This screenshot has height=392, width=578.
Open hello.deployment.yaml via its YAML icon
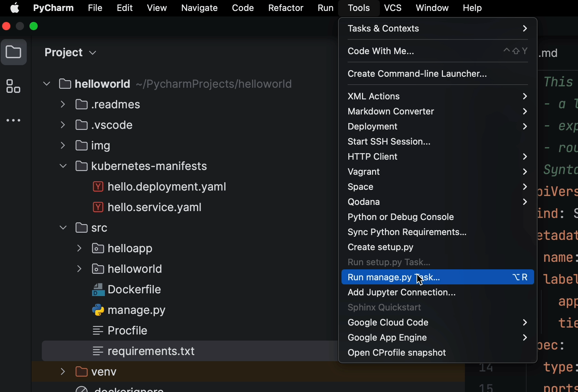coord(98,187)
